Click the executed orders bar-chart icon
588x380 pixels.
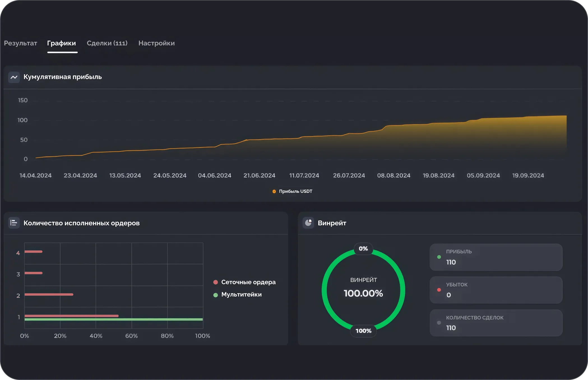pos(14,223)
